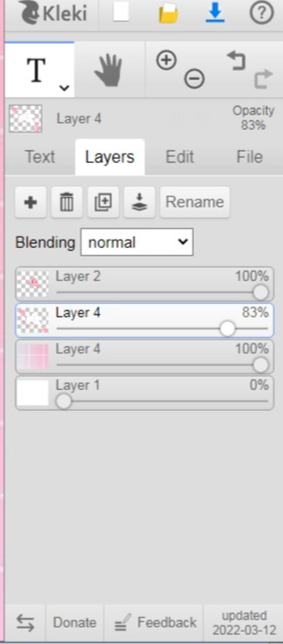The image size is (283, 644).
Task: Open the Blending mode dropdown
Action: click(x=137, y=242)
